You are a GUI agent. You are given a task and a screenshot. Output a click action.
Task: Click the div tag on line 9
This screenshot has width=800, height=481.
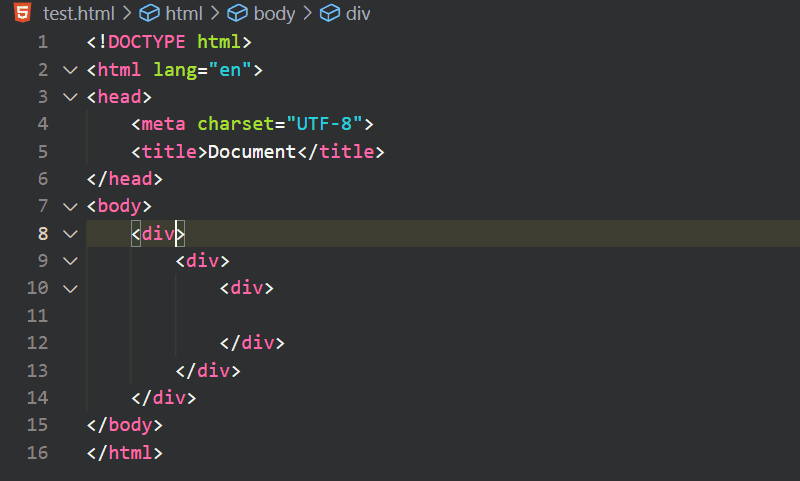[x=203, y=261]
